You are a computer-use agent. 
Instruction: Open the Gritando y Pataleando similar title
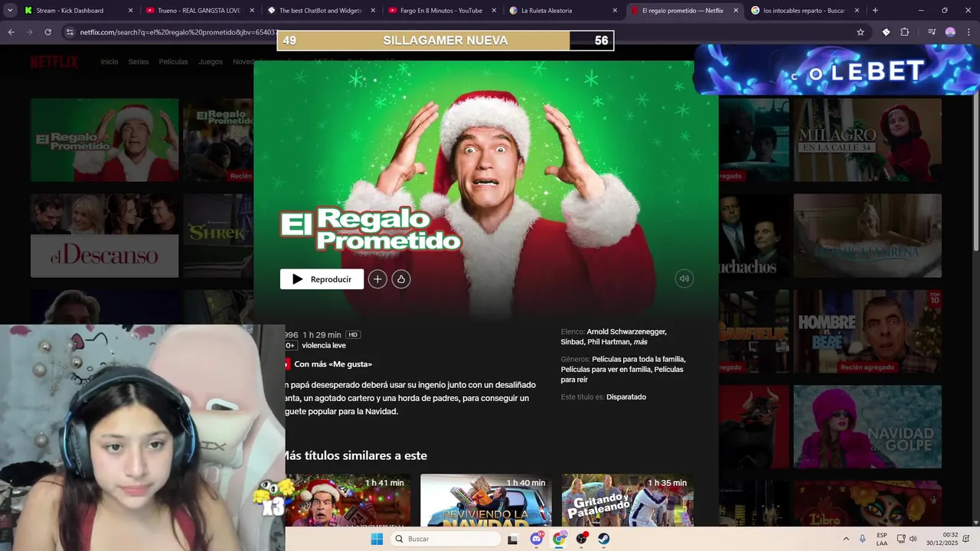click(x=628, y=500)
